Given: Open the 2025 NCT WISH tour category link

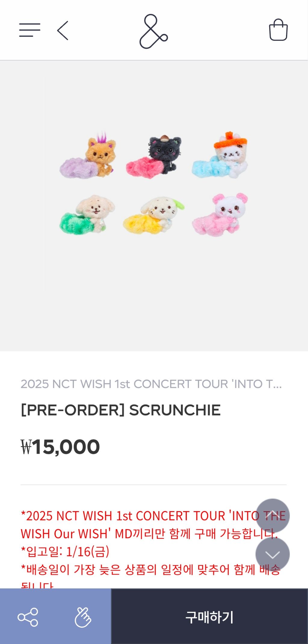Looking at the screenshot, I should pos(151,384).
